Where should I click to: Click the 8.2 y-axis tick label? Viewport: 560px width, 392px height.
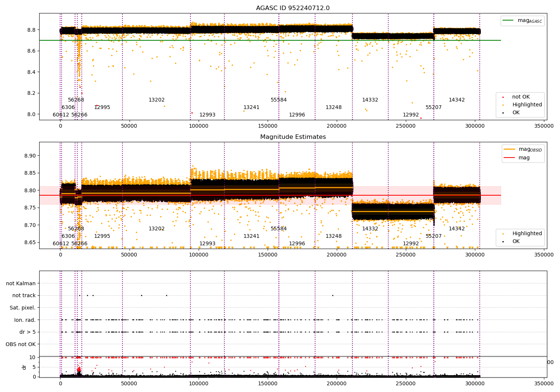pos(32,93)
